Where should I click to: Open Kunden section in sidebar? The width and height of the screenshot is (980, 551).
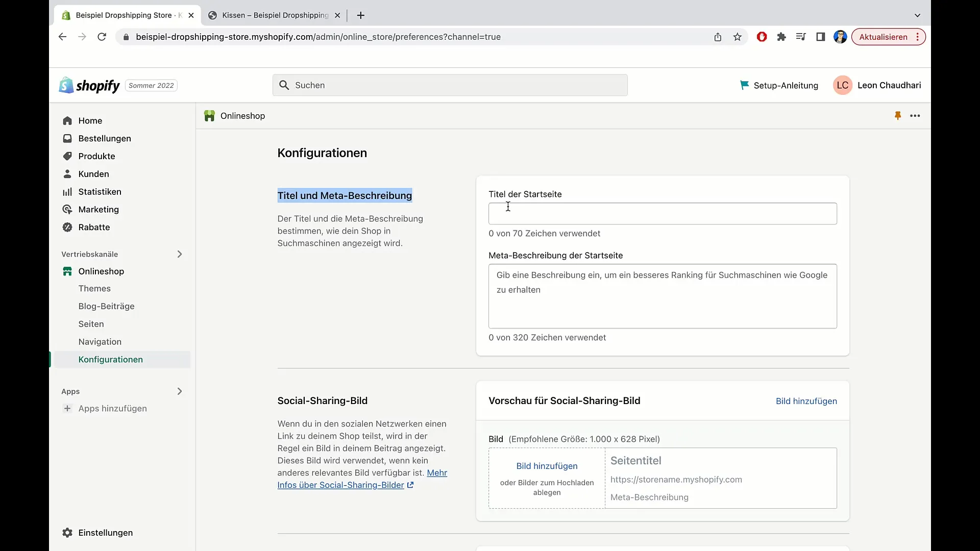[x=93, y=173]
